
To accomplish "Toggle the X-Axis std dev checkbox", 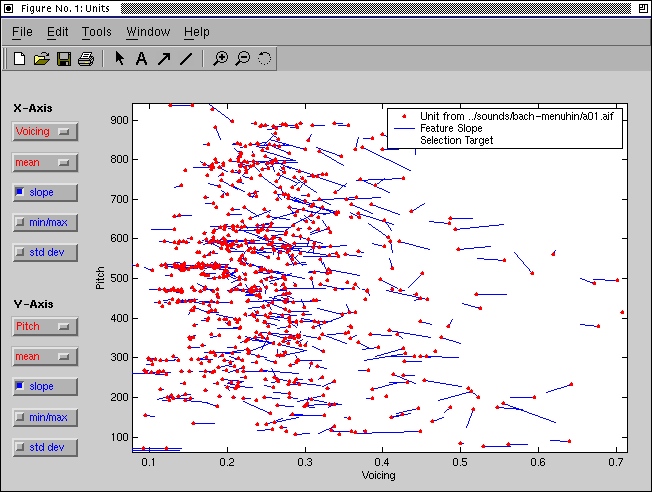I will (45, 252).
